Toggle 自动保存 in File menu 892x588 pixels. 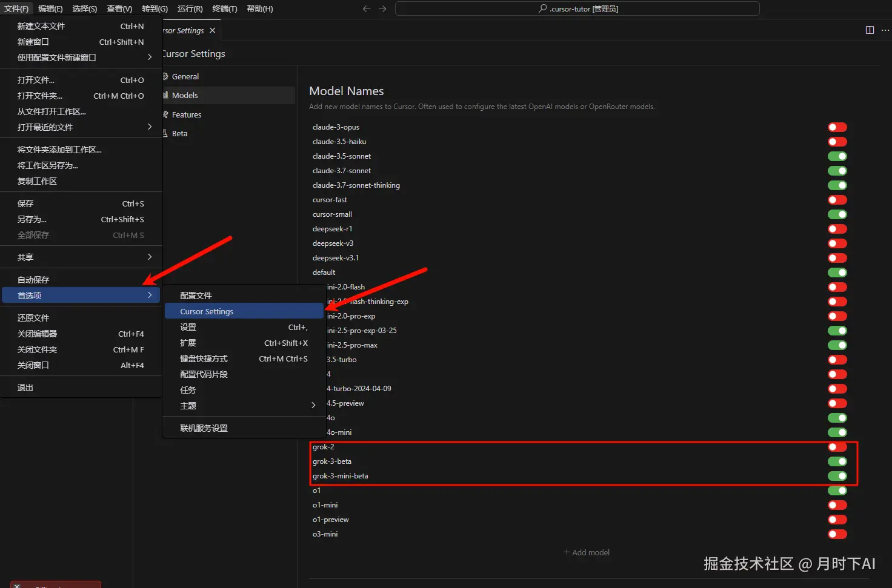[81, 280]
